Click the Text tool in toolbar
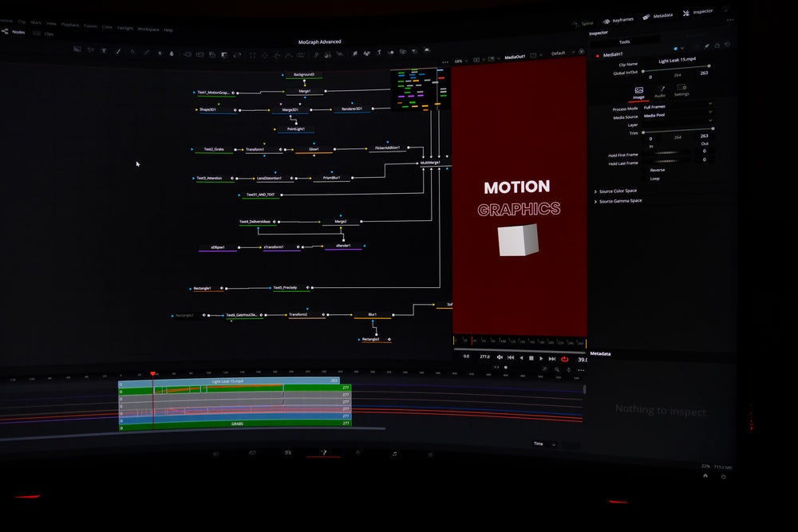The width and height of the screenshot is (798, 532). tap(103, 51)
